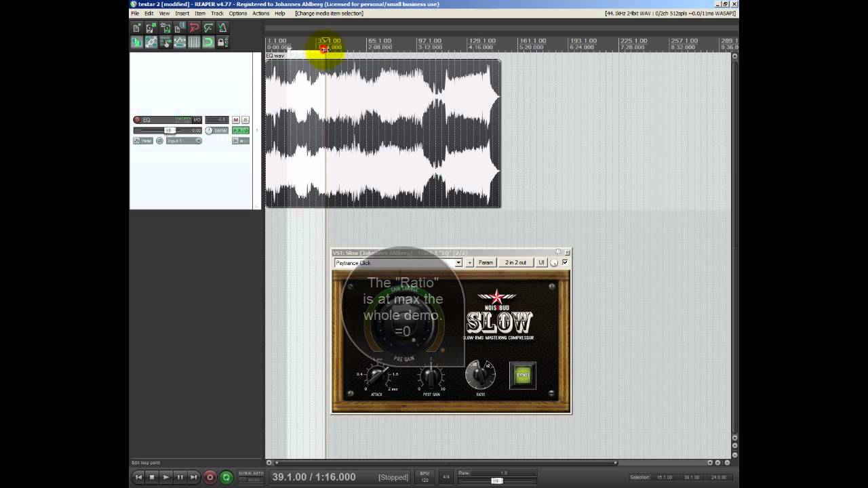Open the Options menu

(x=238, y=14)
